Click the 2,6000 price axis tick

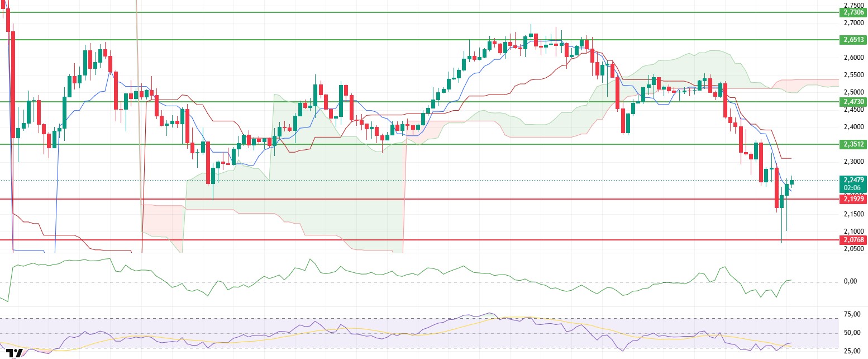click(x=852, y=58)
